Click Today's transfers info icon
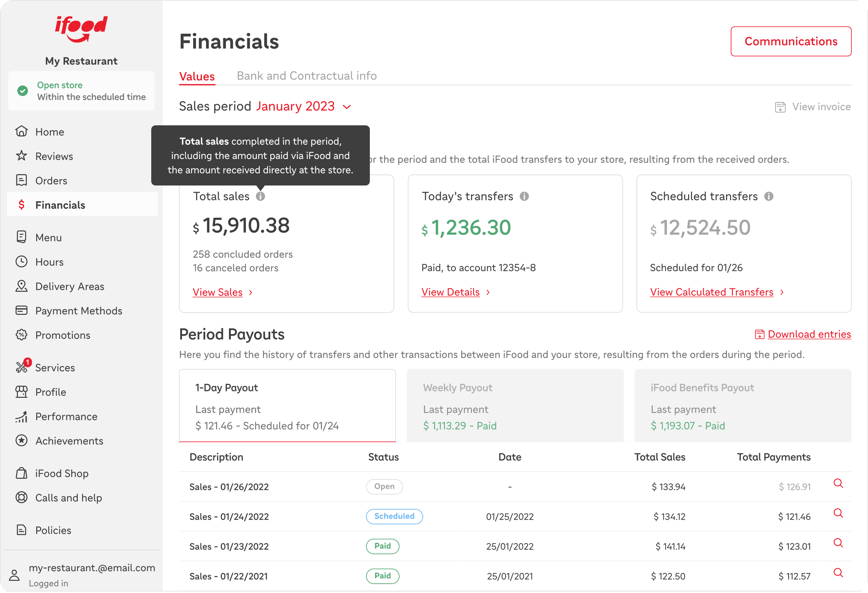 (x=524, y=196)
